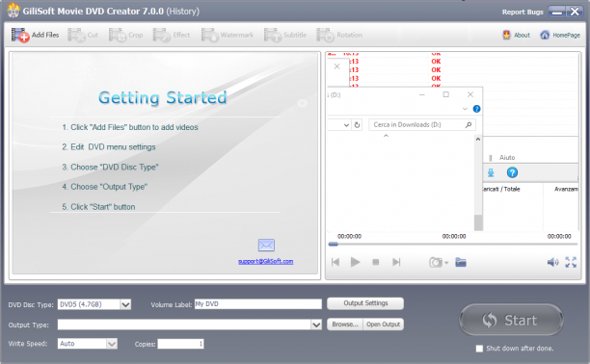Switch preview to fullscreen mode
590x364 pixels.
tap(571, 262)
